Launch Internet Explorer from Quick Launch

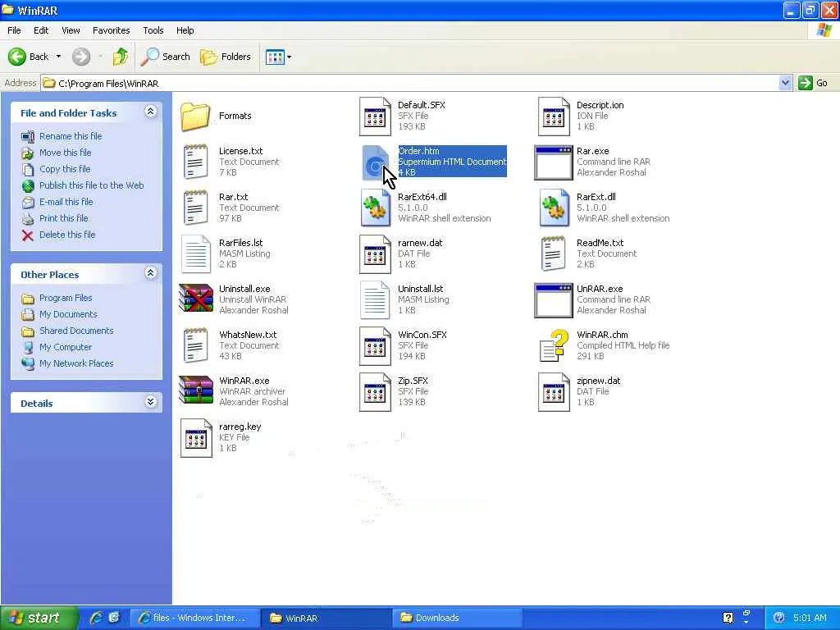(97, 618)
